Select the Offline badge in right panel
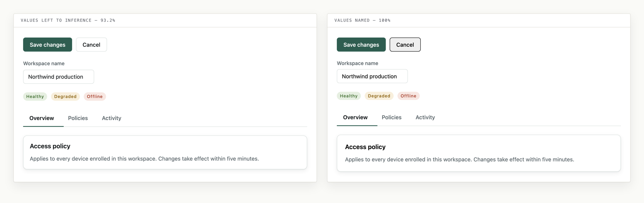 (x=409, y=96)
